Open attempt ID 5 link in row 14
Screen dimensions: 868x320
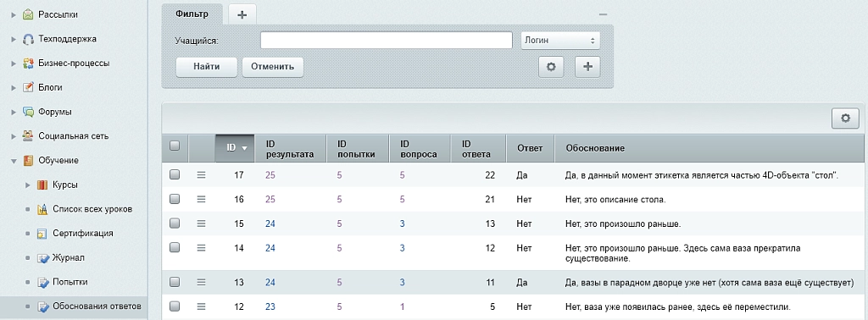339,248
